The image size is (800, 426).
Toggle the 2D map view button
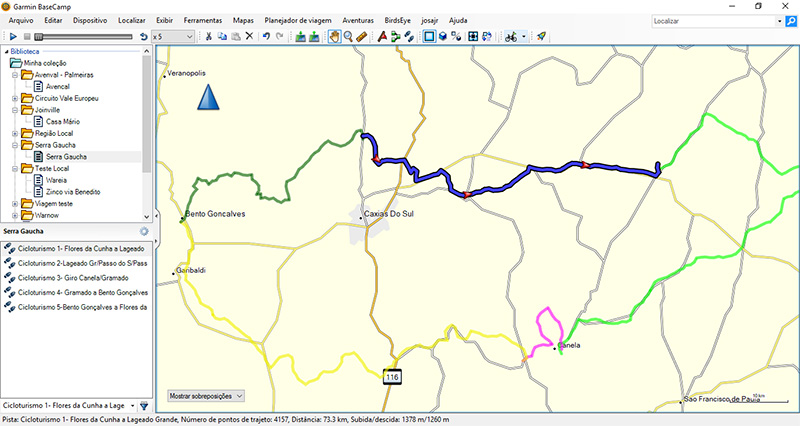click(x=429, y=37)
